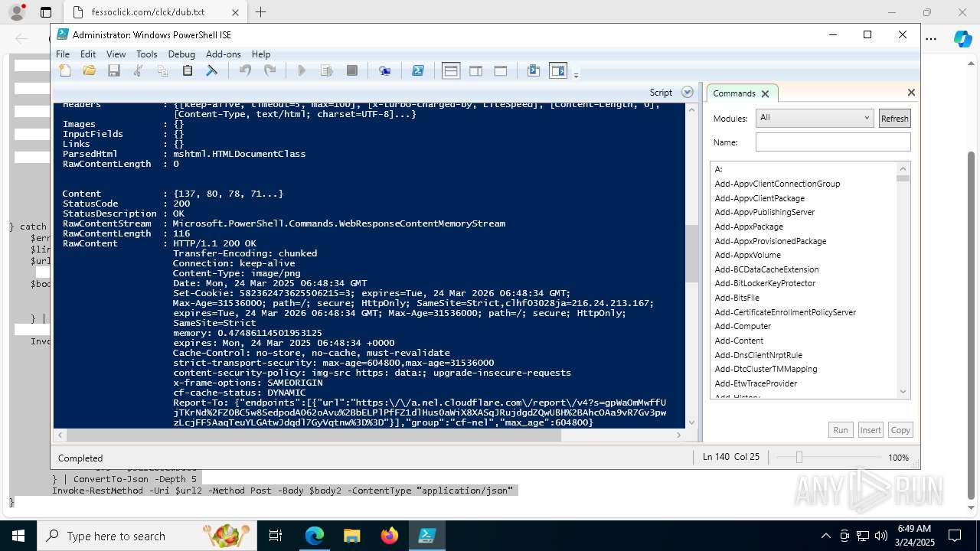Click the Refresh button in the Commands pane
Screen dimensions: 980x551
[x=894, y=119]
